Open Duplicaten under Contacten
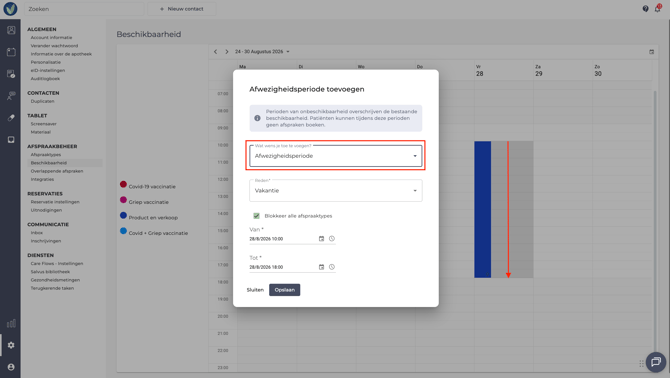 click(x=42, y=101)
